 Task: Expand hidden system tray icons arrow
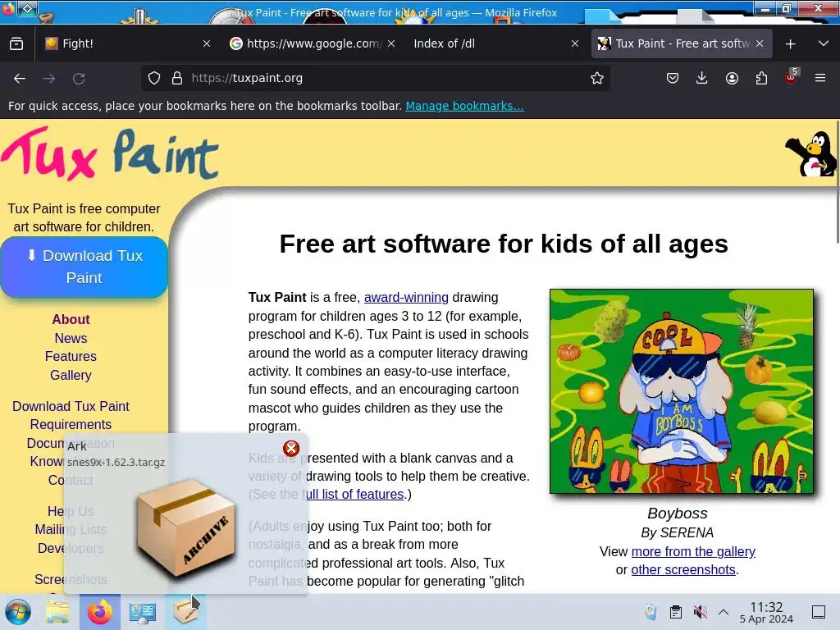[x=724, y=612]
